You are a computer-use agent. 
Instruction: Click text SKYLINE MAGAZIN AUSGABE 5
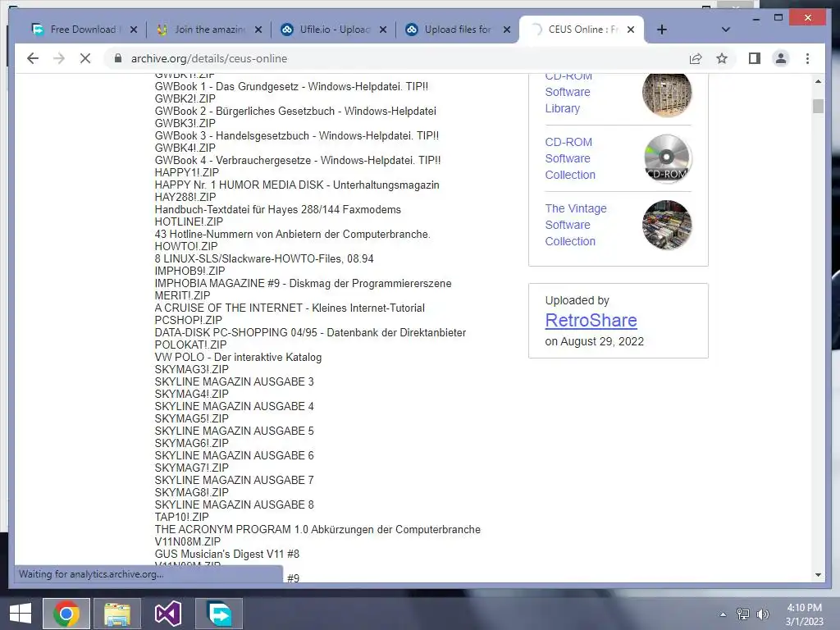pos(234,431)
